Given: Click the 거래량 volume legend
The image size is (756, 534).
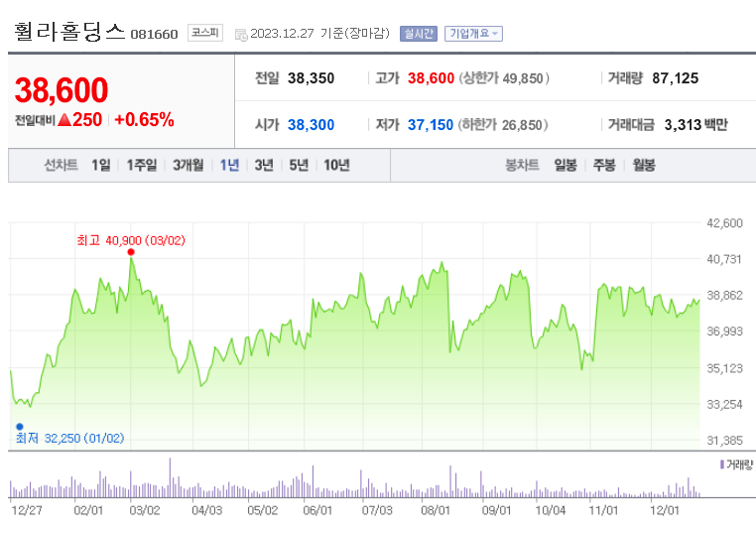Looking at the screenshot, I should tap(736, 465).
